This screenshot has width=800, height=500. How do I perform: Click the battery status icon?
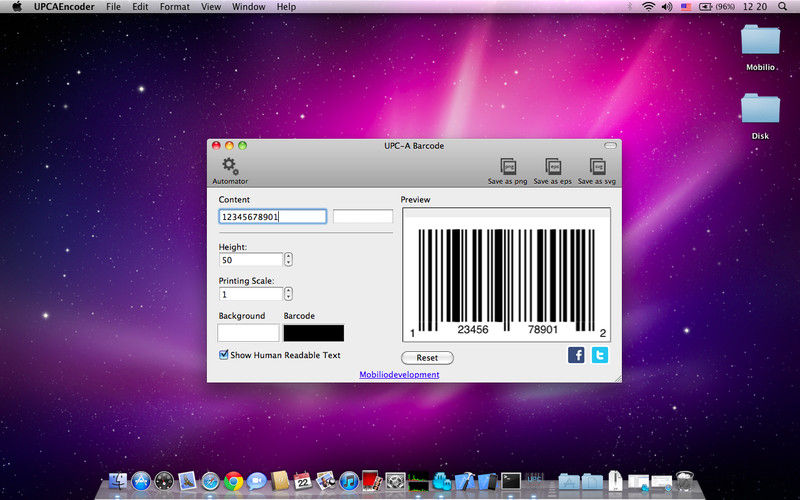(x=705, y=7)
